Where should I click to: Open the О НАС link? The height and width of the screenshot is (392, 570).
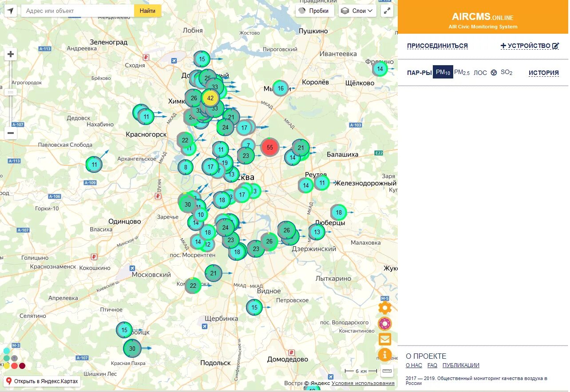(x=414, y=365)
